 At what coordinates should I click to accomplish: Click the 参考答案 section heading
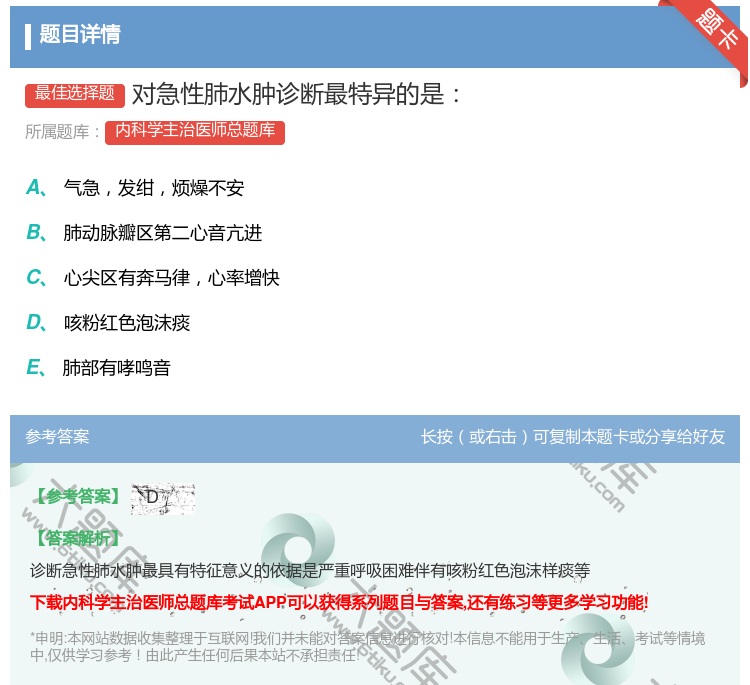pyautogui.click(x=57, y=437)
